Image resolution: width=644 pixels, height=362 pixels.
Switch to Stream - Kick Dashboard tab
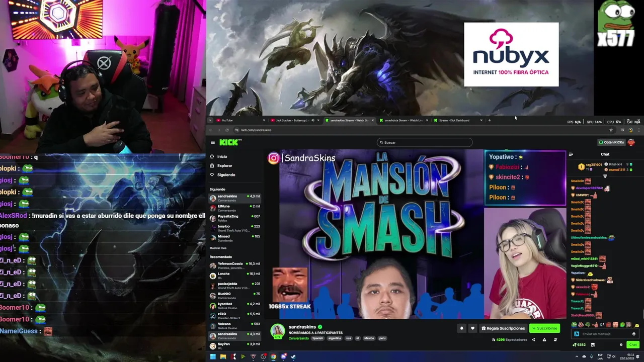click(458, 120)
